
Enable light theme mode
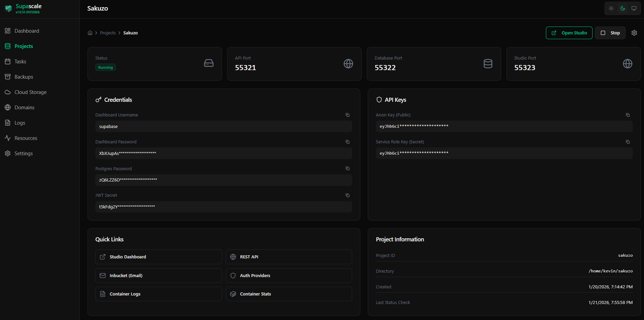[x=611, y=8]
